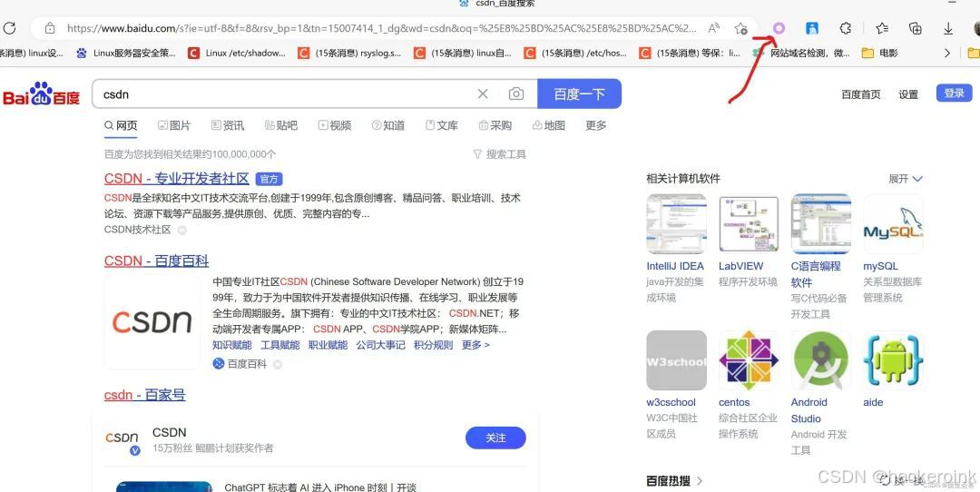Select the browser address bar URL
980x492 pixels.
click(381, 28)
